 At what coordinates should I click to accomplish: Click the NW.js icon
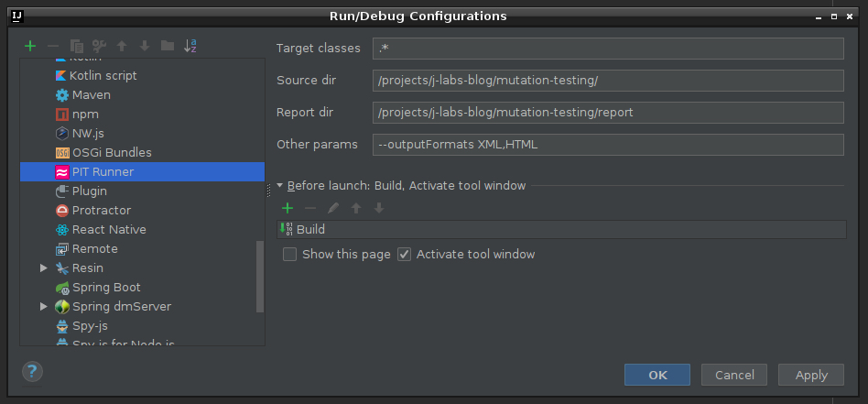pos(62,134)
